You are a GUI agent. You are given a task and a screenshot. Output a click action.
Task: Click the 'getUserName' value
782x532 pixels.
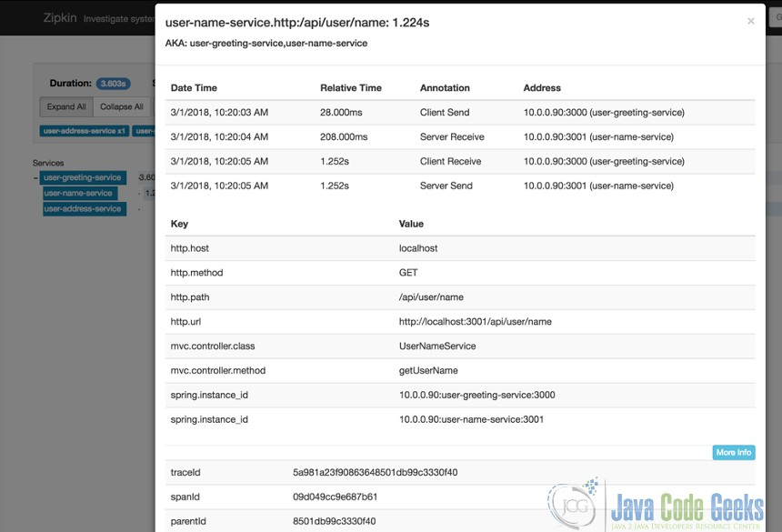pos(428,370)
